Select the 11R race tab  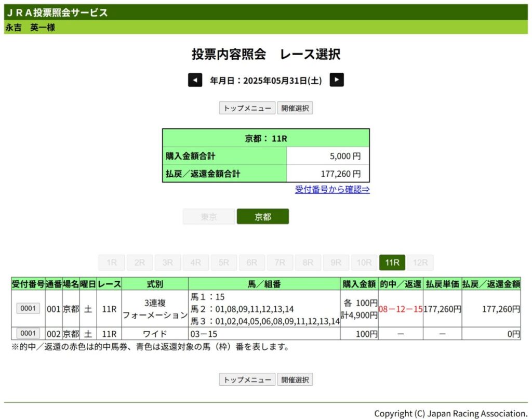pos(392,263)
